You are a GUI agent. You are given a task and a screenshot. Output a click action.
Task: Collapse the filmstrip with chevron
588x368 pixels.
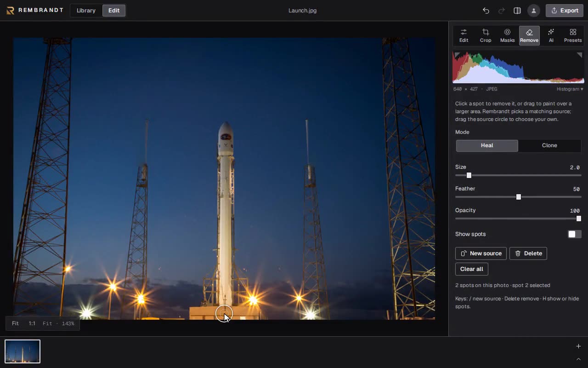[x=578, y=359]
